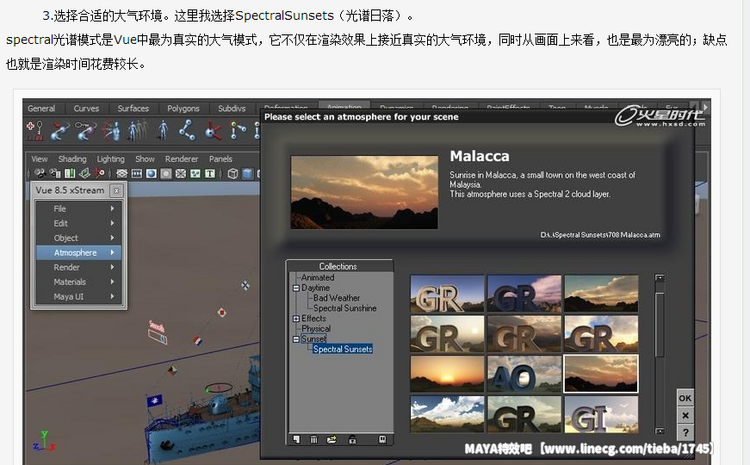This screenshot has width=750, height=465.
Task: Select Spectral Sunsets collection
Action: (342, 349)
